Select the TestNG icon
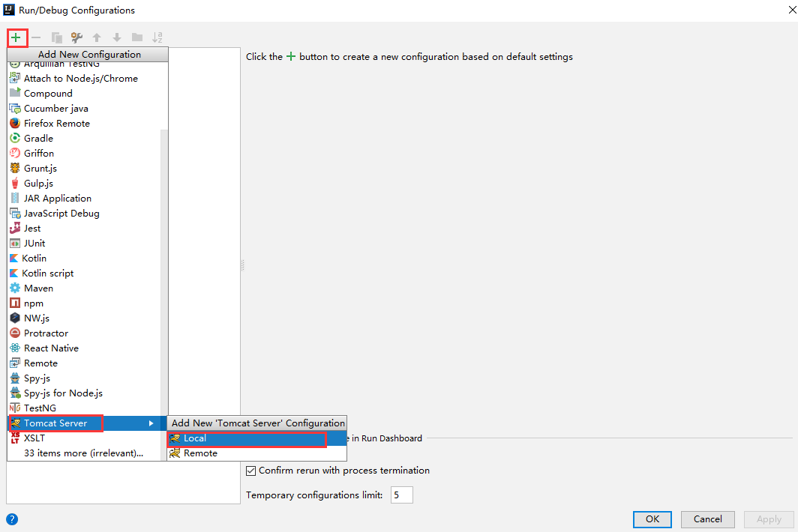 tap(15, 408)
